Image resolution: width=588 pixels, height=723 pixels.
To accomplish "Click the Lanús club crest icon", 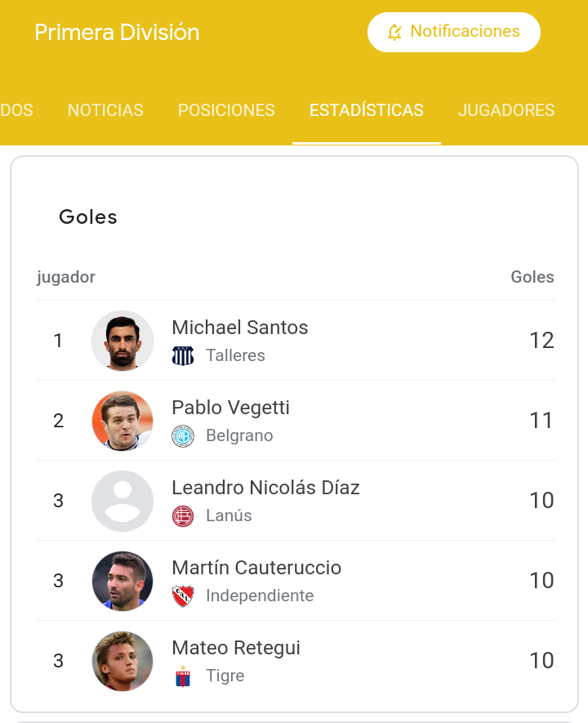I will 183,516.
